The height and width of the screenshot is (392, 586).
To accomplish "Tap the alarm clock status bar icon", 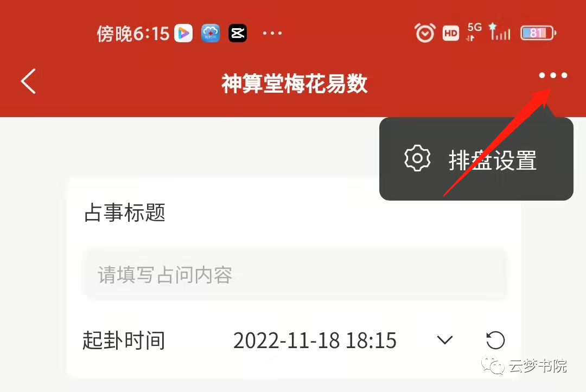I will (425, 33).
